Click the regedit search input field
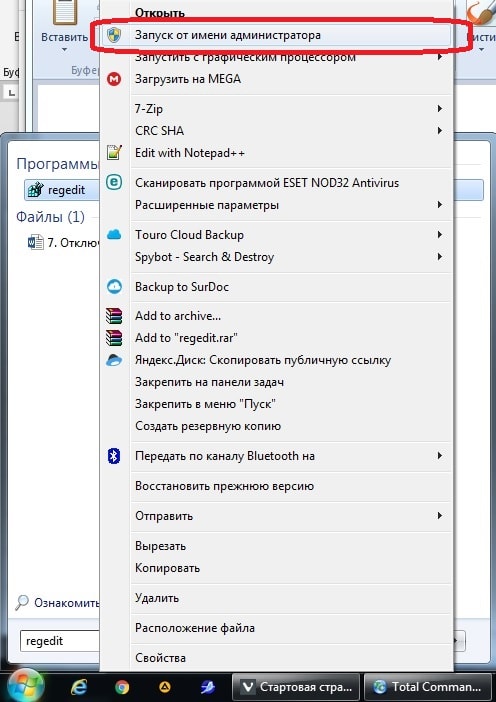The width and height of the screenshot is (496, 702). pos(60,641)
